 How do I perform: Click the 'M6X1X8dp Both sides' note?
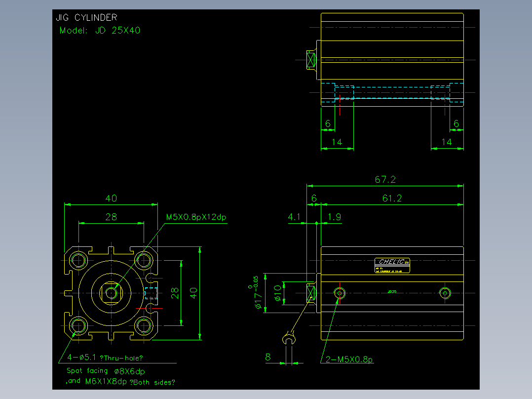tap(130, 382)
